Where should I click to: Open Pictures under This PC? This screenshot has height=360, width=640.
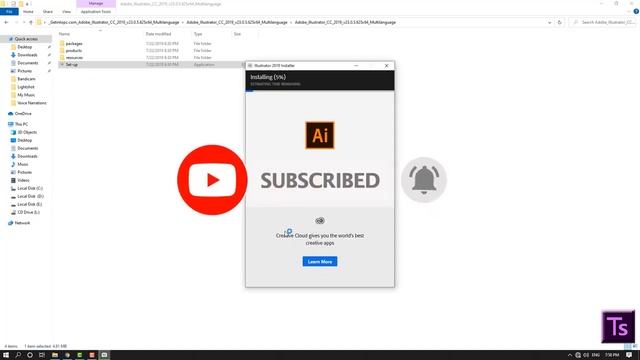(x=24, y=172)
